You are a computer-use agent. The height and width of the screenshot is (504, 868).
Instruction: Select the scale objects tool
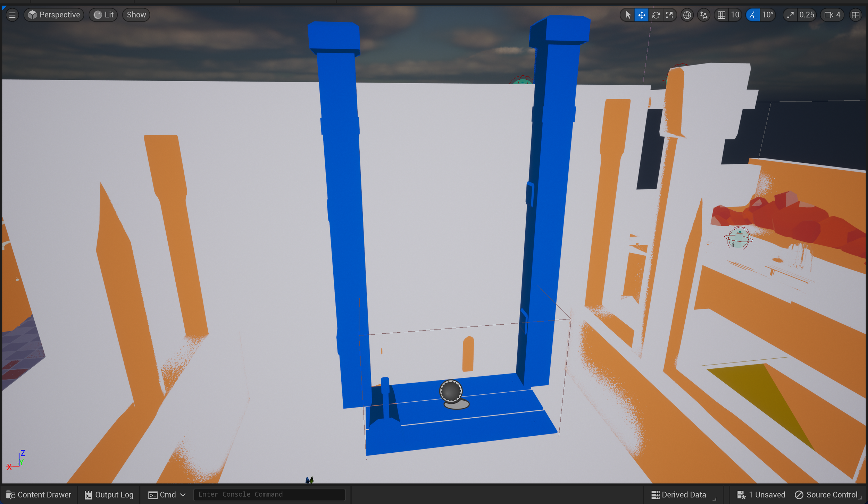[669, 15]
